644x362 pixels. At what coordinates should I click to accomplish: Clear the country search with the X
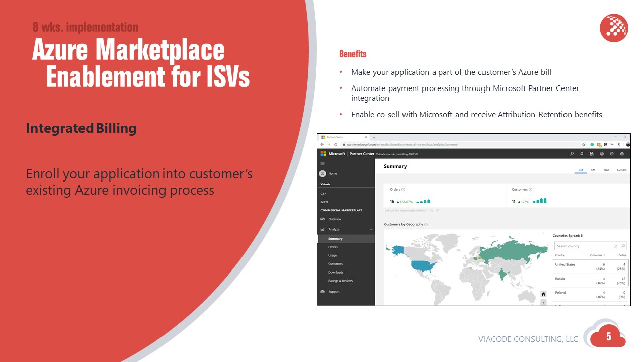615,246
